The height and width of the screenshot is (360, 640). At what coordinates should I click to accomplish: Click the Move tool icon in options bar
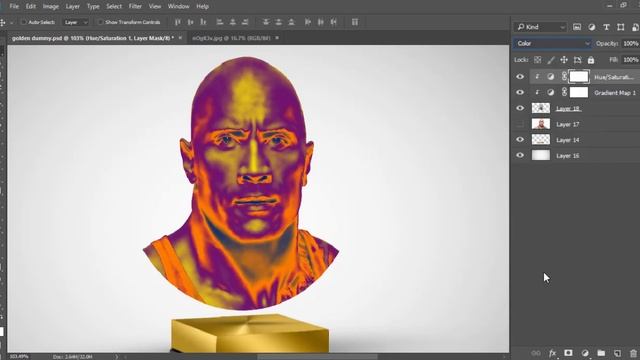click(3, 22)
